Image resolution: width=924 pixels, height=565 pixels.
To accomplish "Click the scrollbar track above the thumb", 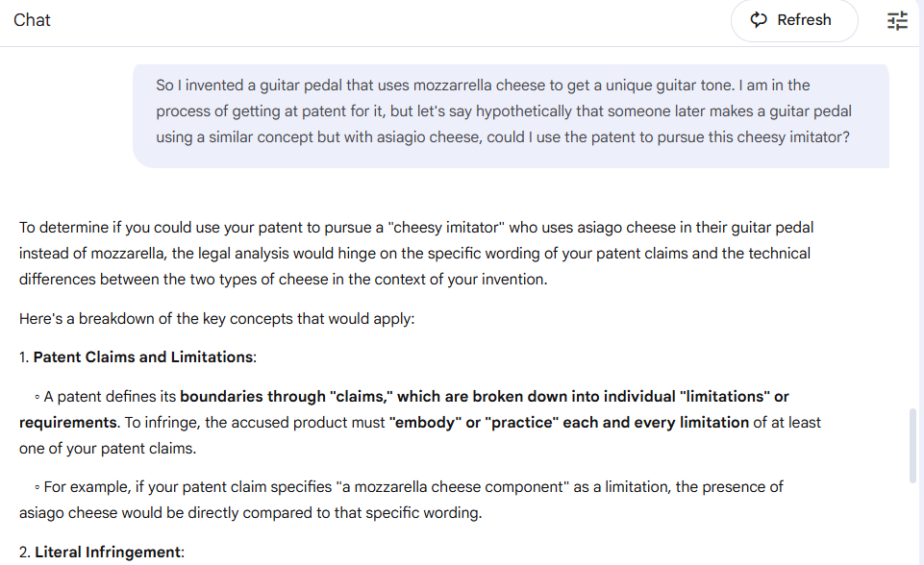I will pos(912,227).
